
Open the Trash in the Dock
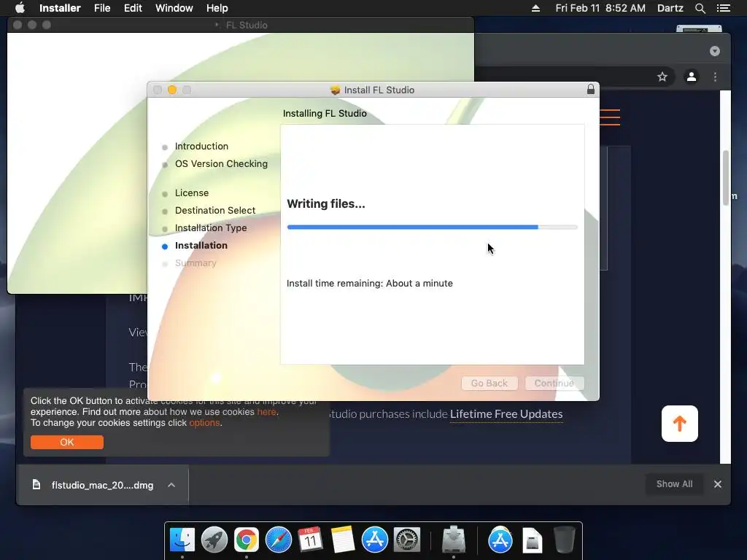click(564, 540)
